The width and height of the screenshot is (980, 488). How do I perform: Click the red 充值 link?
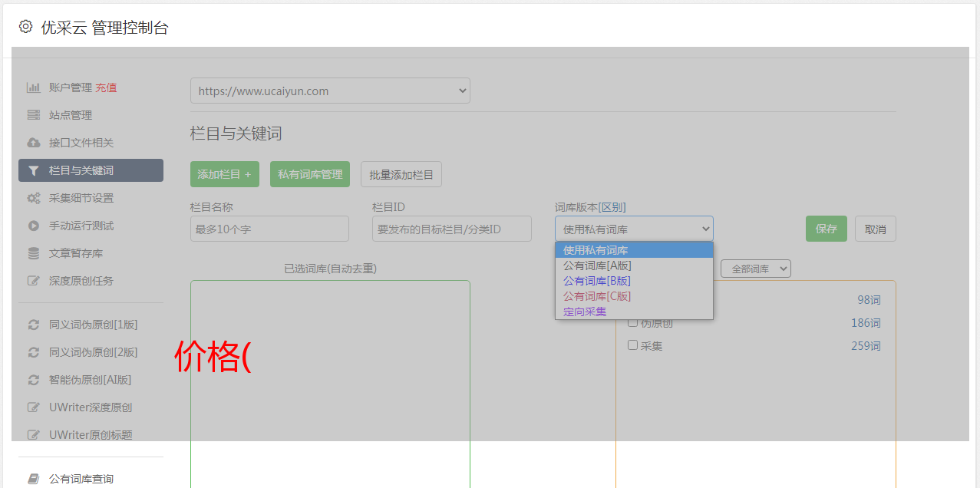[106, 87]
